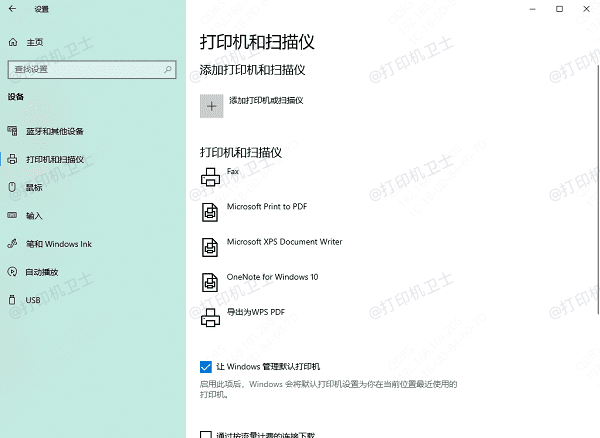
Task: Select the Fax printer entry
Action: click(x=233, y=171)
